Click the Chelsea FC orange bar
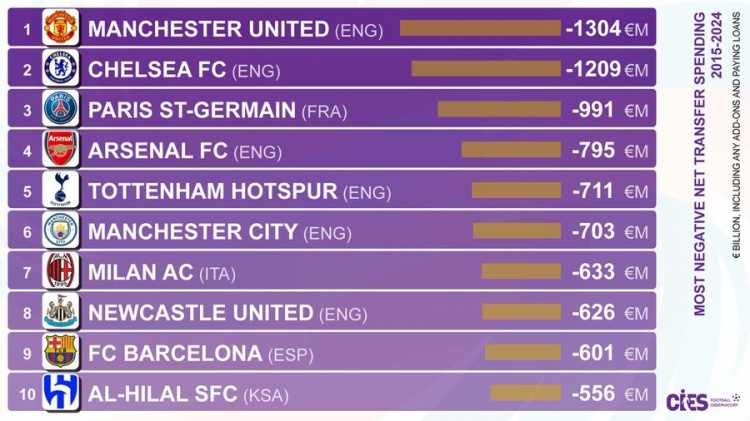Viewport: 750px width, 421px height. (486, 68)
